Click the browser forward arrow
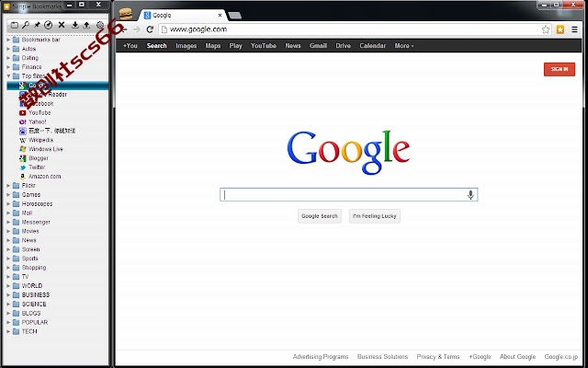The width and height of the screenshot is (588, 368). tap(137, 29)
